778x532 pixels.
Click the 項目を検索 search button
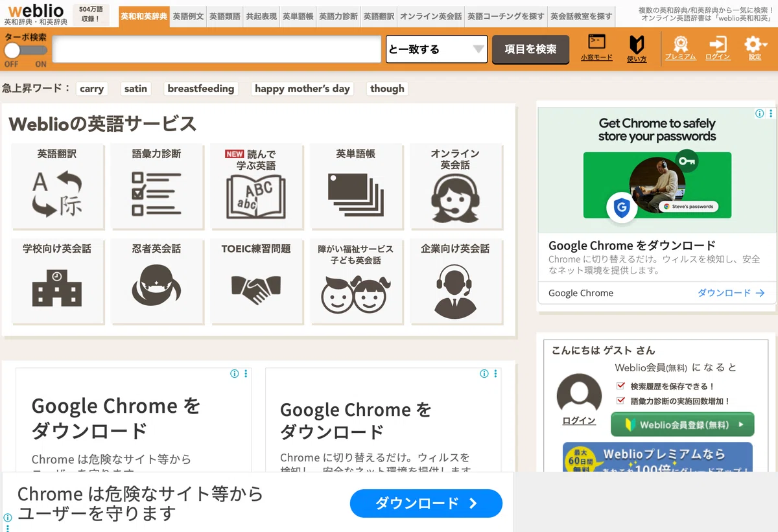tap(531, 49)
